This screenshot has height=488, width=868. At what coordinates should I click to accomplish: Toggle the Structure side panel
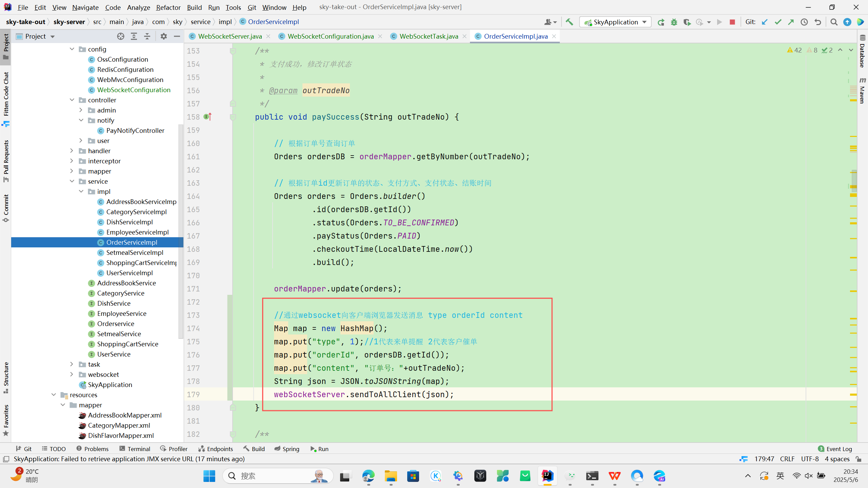(6, 377)
